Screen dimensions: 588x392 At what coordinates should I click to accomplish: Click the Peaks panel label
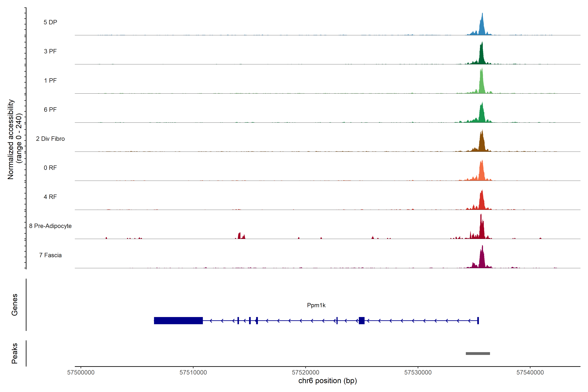[15, 353]
